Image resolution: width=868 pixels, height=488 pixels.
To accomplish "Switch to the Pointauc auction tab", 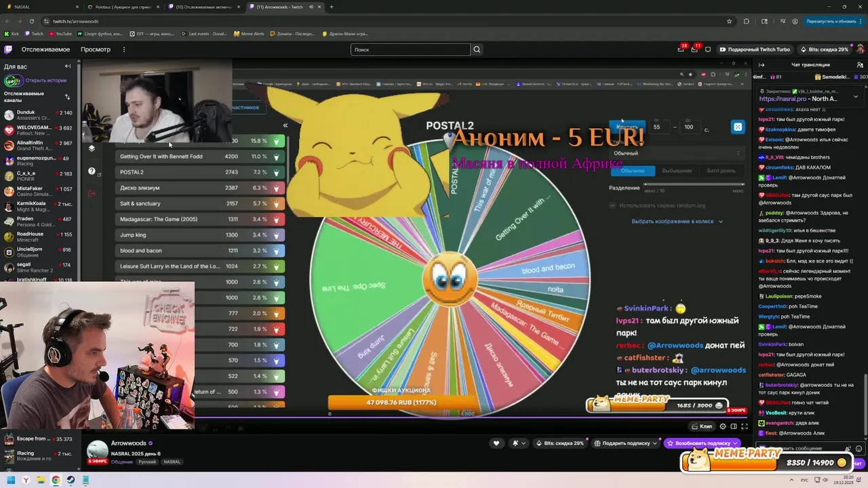I will (x=123, y=7).
